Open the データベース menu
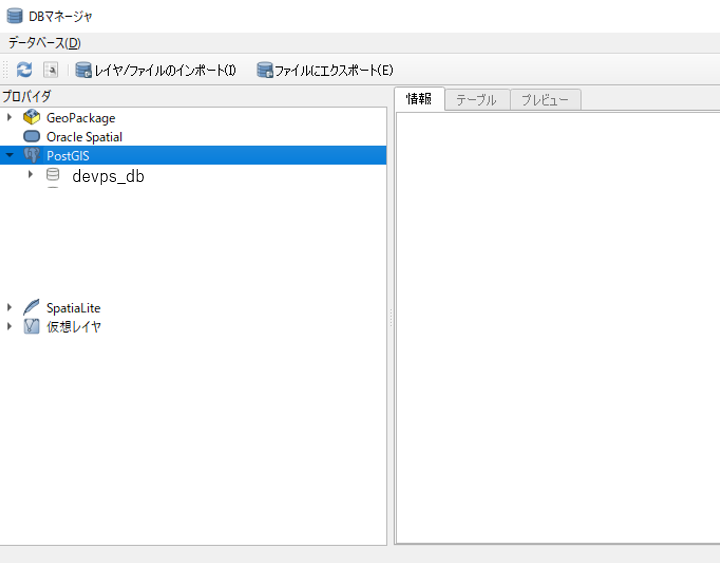This screenshot has width=720, height=563. (x=44, y=43)
